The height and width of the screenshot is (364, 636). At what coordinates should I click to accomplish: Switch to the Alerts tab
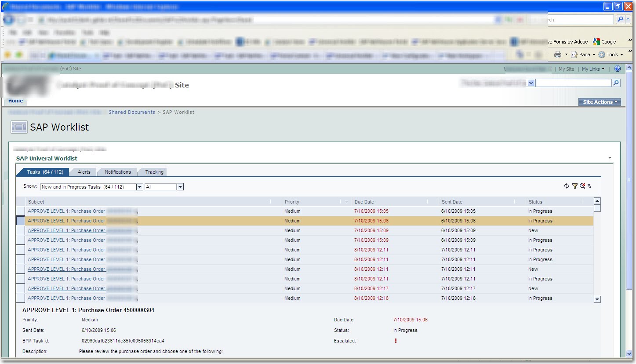click(x=83, y=172)
